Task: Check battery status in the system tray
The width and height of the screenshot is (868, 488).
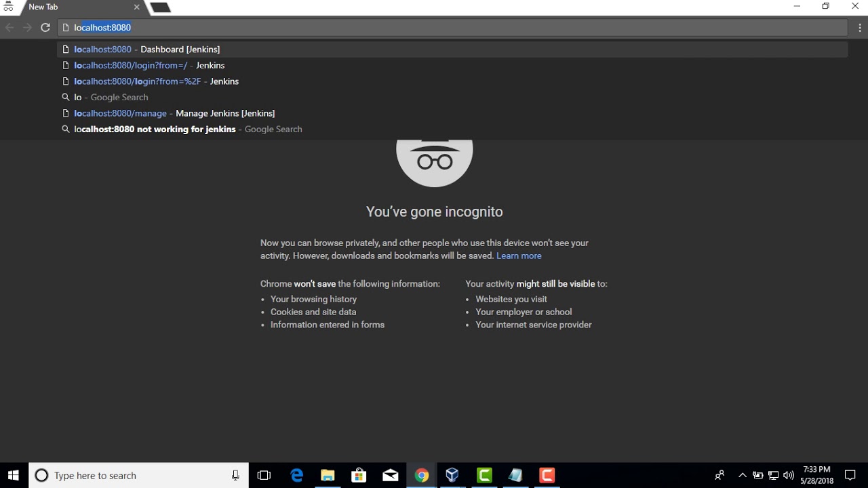Action: [x=758, y=475]
